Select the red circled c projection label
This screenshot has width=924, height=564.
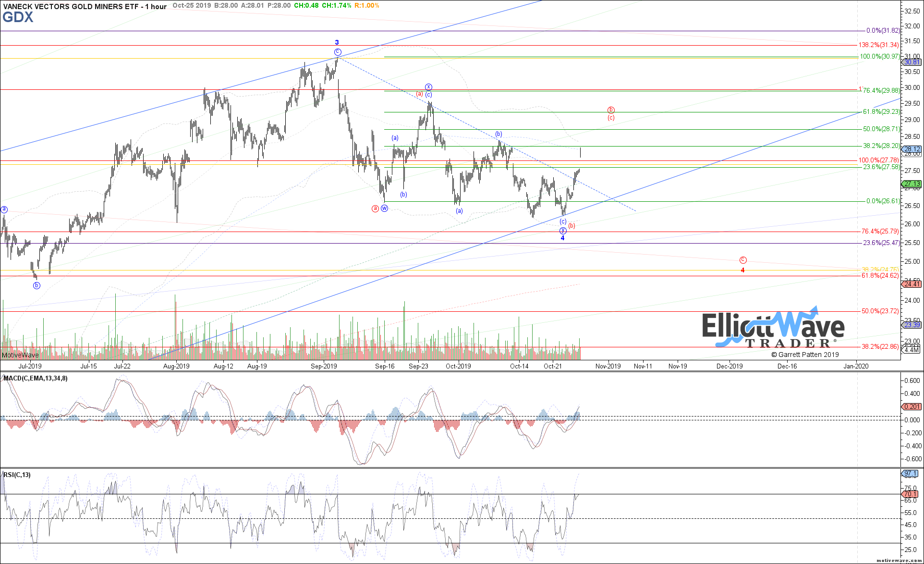coord(743,260)
